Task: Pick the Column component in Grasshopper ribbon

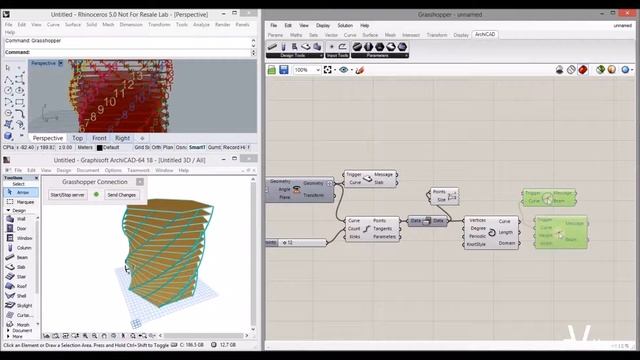Action: coord(283,47)
